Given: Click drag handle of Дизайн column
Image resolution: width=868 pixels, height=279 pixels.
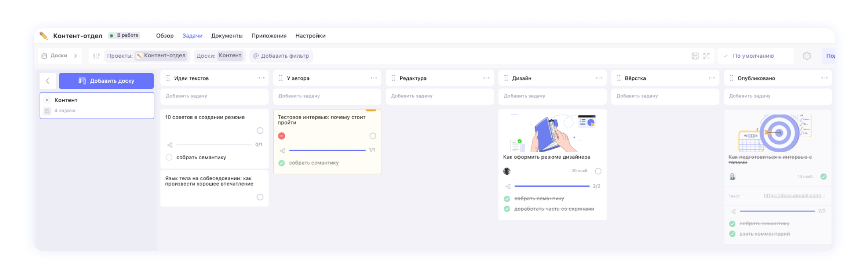Looking at the screenshot, I should (506, 78).
